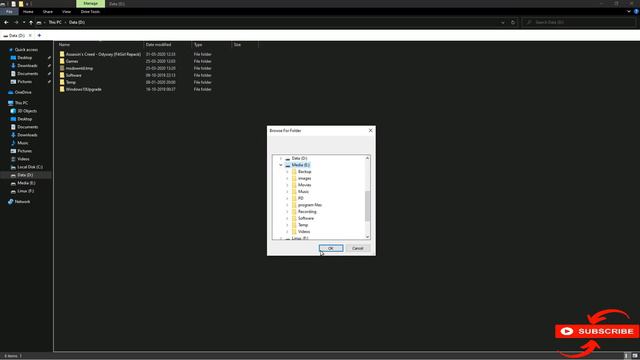The image size is (640, 360).
Task: Select Movies folder icon in dialog
Action: coord(294,185)
